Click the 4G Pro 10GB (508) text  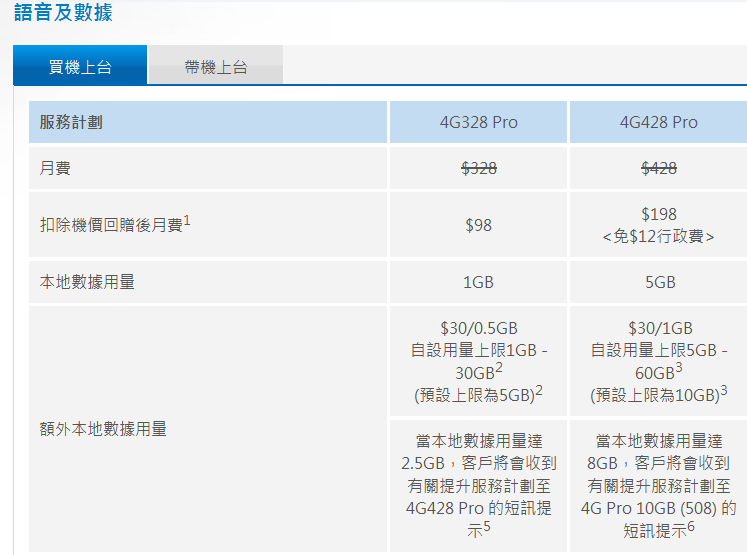(x=649, y=508)
